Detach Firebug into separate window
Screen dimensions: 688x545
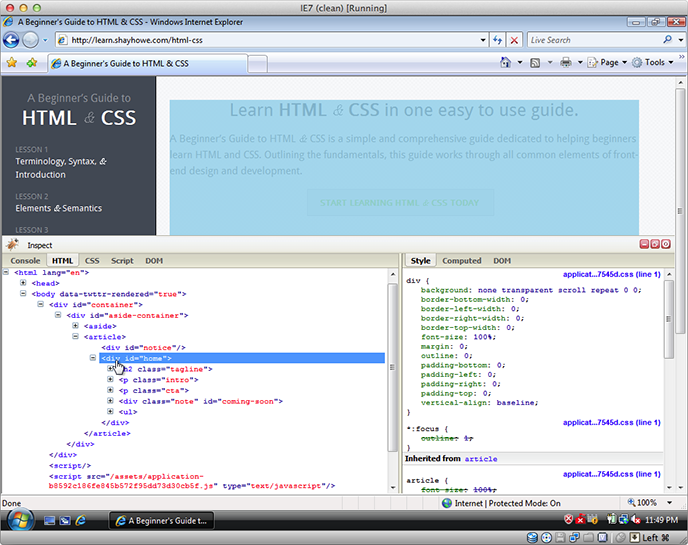(x=655, y=244)
